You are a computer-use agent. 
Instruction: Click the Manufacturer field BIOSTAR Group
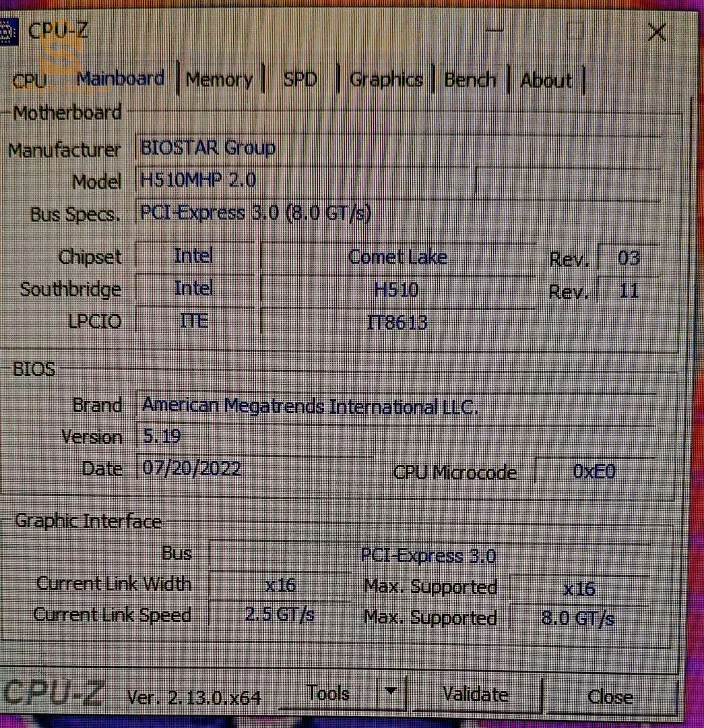tap(397, 148)
